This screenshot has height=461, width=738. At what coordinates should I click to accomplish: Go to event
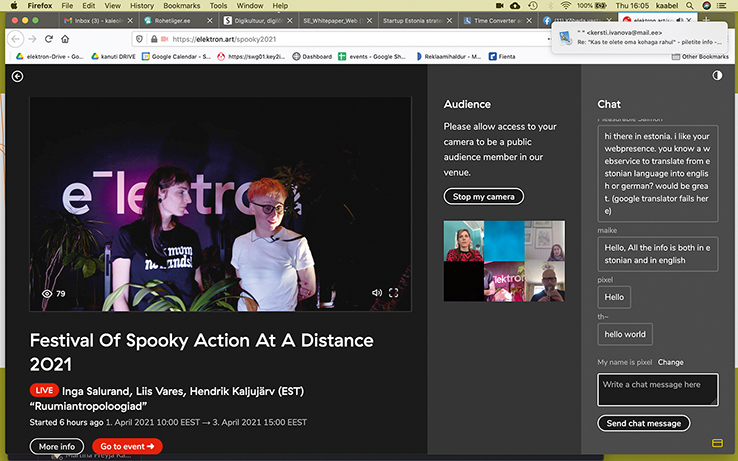127,446
